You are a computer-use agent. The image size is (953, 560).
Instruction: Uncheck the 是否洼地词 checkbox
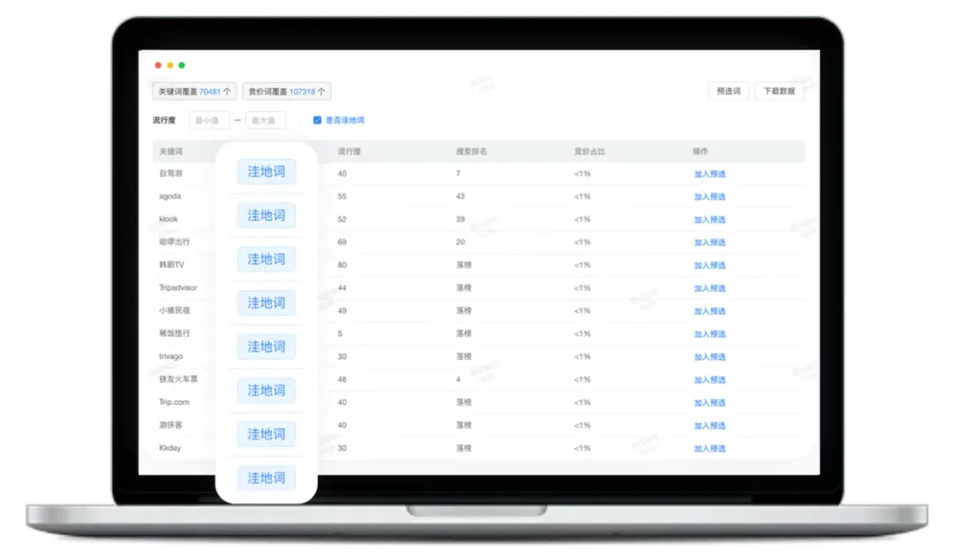point(318,120)
